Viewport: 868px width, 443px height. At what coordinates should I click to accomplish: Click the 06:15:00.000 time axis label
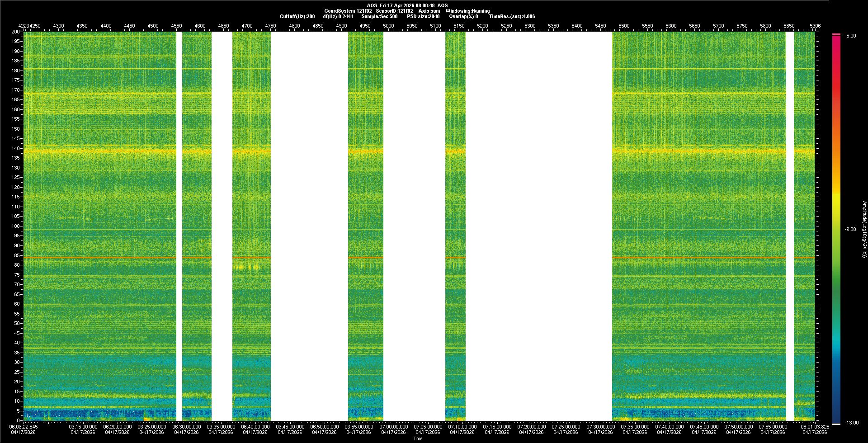click(83, 426)
